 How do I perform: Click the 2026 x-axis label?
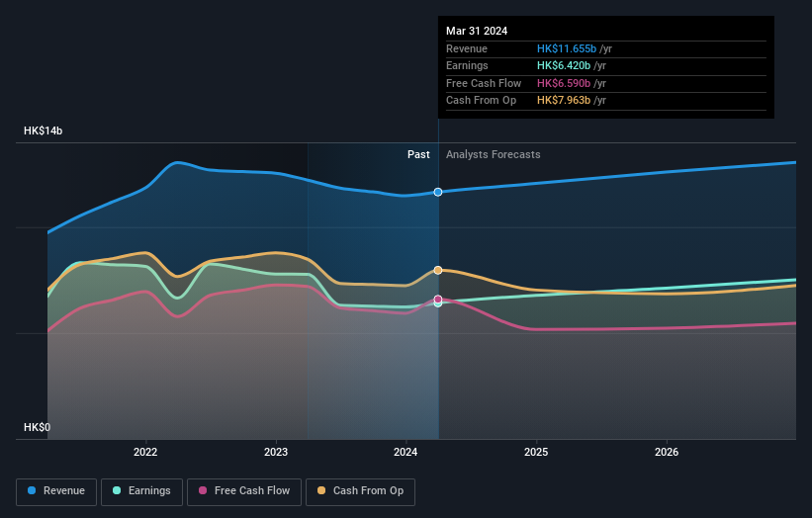click(667, 453)
